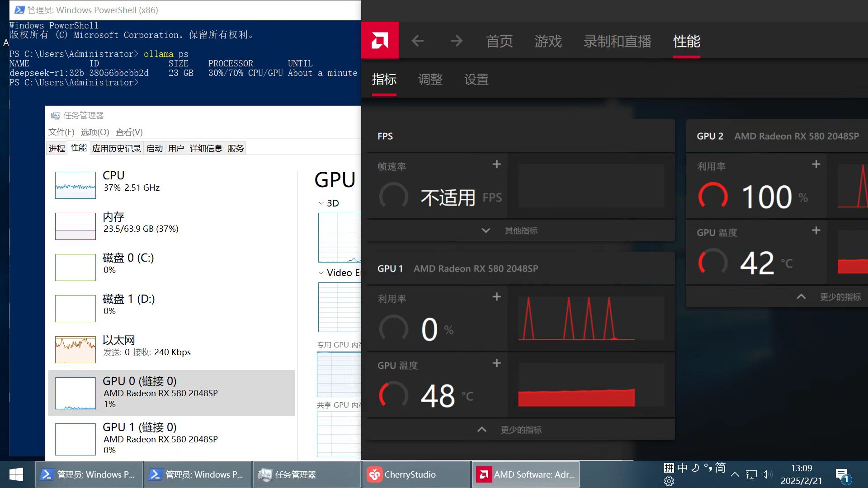The width and height of the screenshot is (868, 488).
Task: Toggle IME punctuation mode indicator
Action: point(708,468)
